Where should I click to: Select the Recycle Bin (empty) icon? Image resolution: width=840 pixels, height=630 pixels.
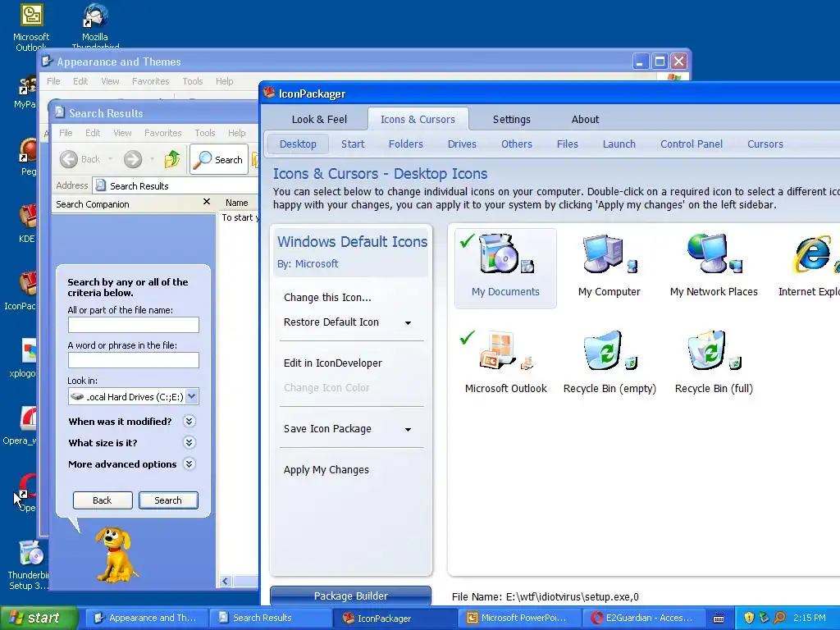point(609,363)
